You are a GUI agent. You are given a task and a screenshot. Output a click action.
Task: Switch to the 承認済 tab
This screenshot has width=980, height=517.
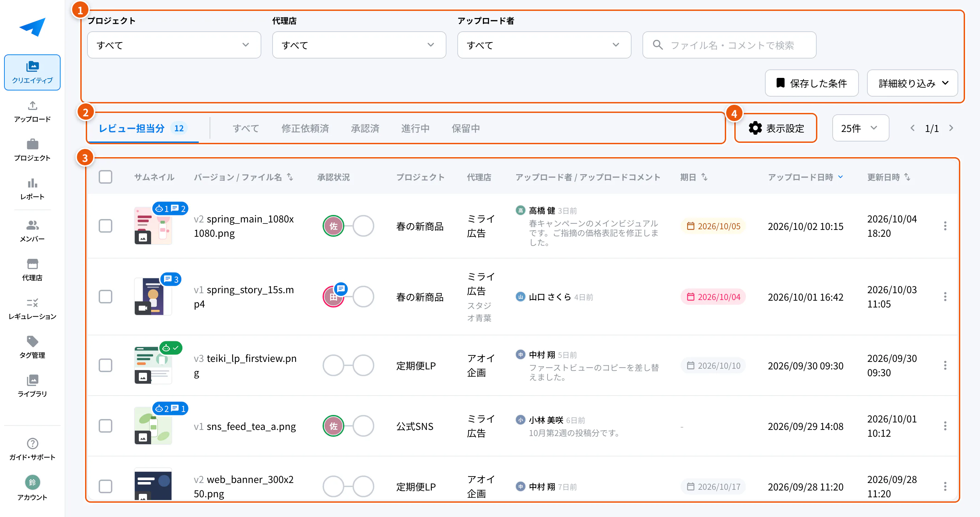click(365, 129)
